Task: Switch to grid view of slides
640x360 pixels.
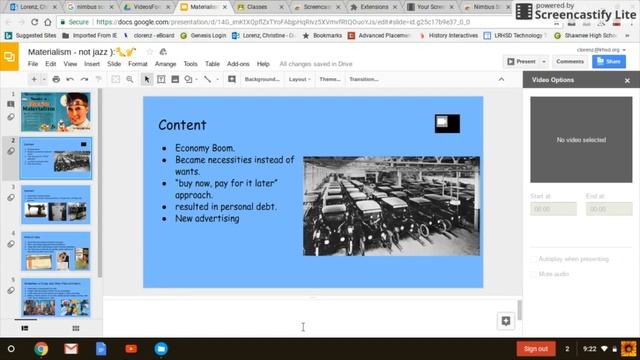Action: tap(76, 328)
